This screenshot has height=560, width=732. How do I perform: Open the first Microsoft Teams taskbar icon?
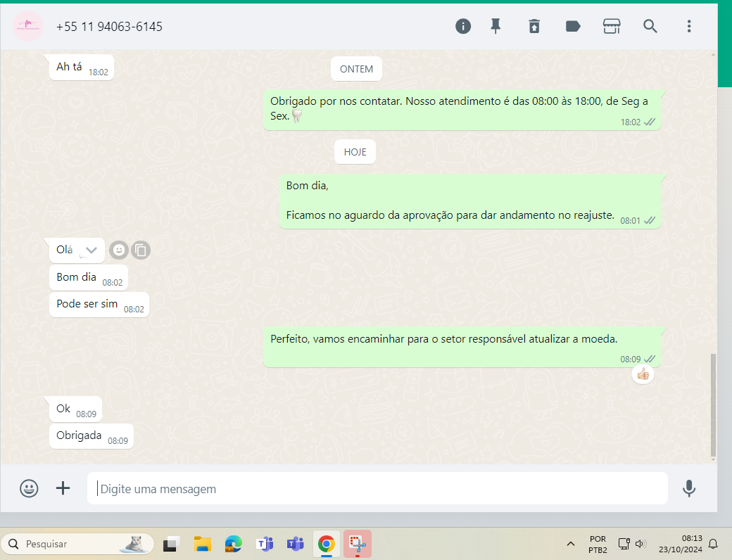click(265, 544)
